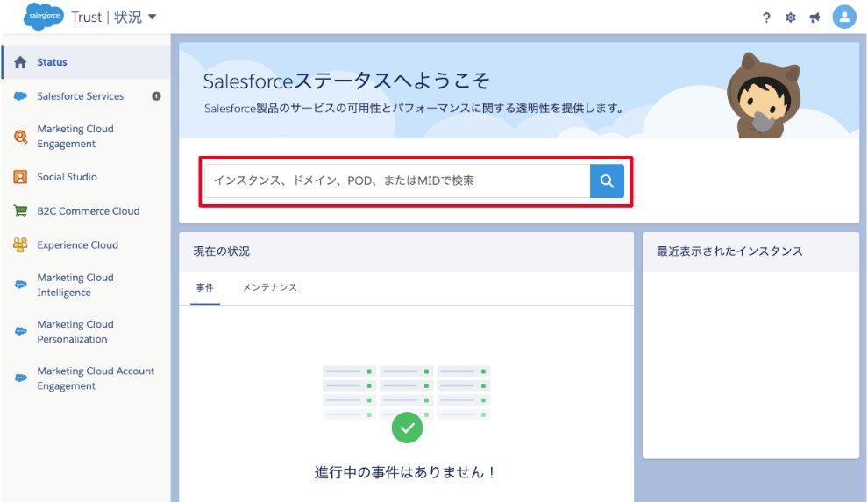Open the announcements megaphone icon
The image size is (868, 502).
tap(815, 18)
